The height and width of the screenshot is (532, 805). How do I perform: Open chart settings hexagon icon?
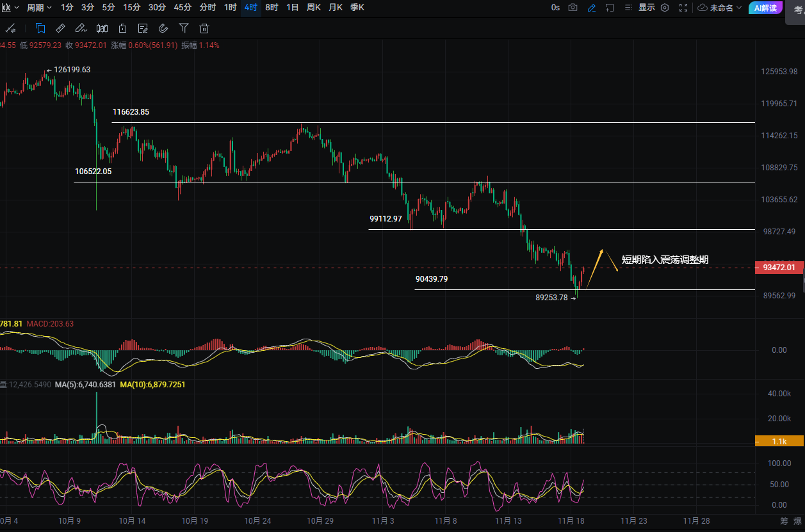pyautogui.click(x=665, y=8)
